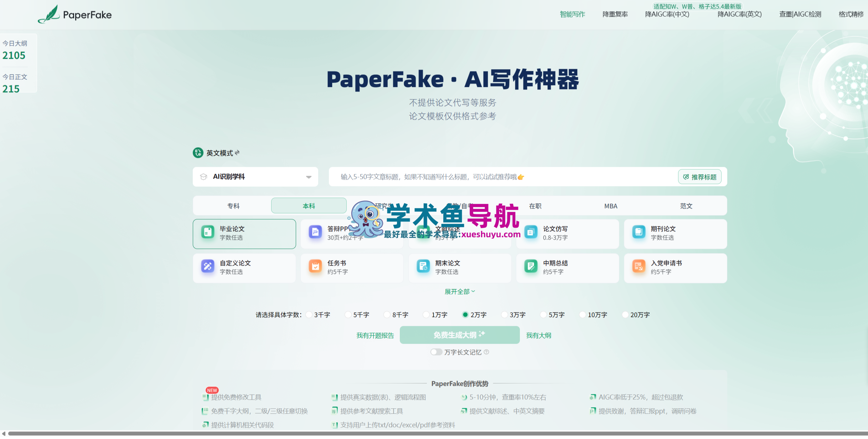Screen dimensions: 868x439
Task: Click the 我有大纲 link
Action: (539, 335)
